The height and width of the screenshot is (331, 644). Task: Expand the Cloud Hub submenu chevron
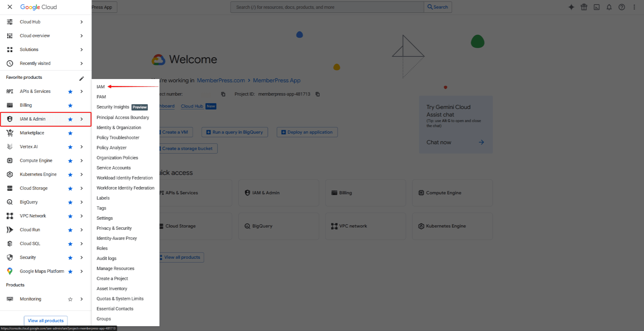81,22
